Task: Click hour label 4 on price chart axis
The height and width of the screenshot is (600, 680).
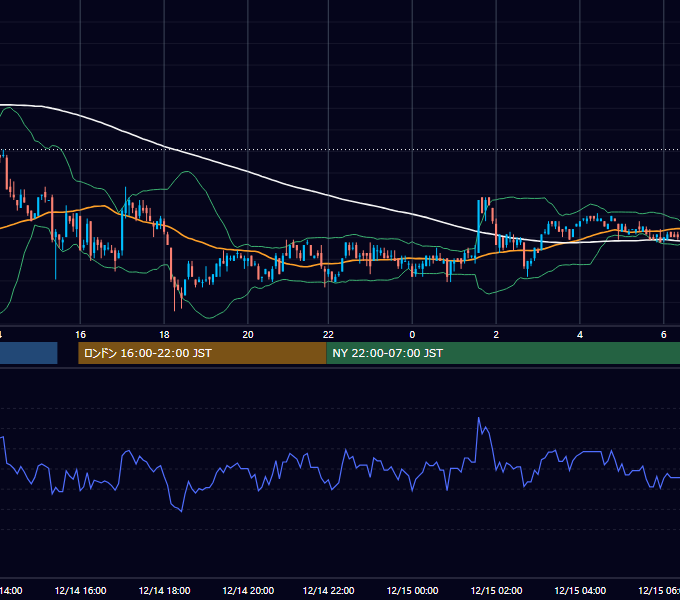Action: point(580,335)
